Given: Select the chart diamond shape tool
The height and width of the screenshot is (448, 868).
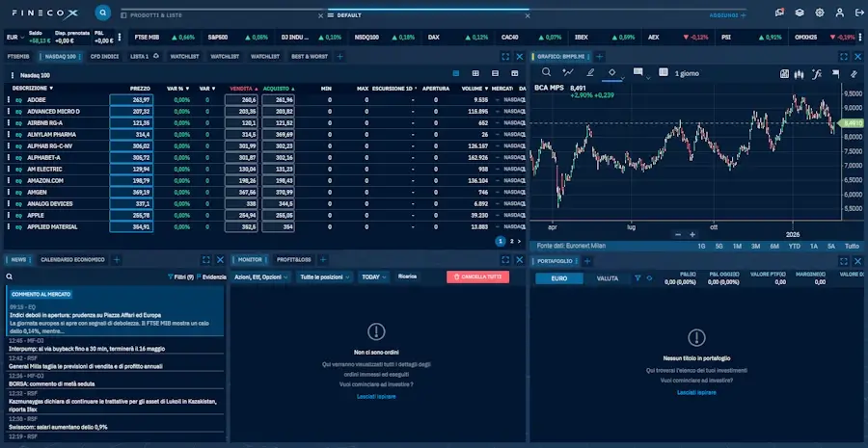Looking at the screenshot, I should click(611, 72).
